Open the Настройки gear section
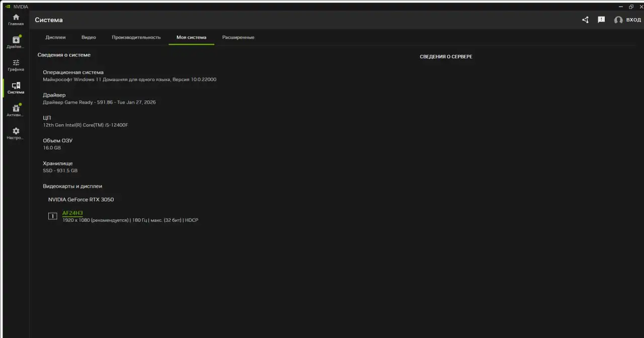Screen dimensions: 644x338 pyautogui.click(x=16, y=133)
